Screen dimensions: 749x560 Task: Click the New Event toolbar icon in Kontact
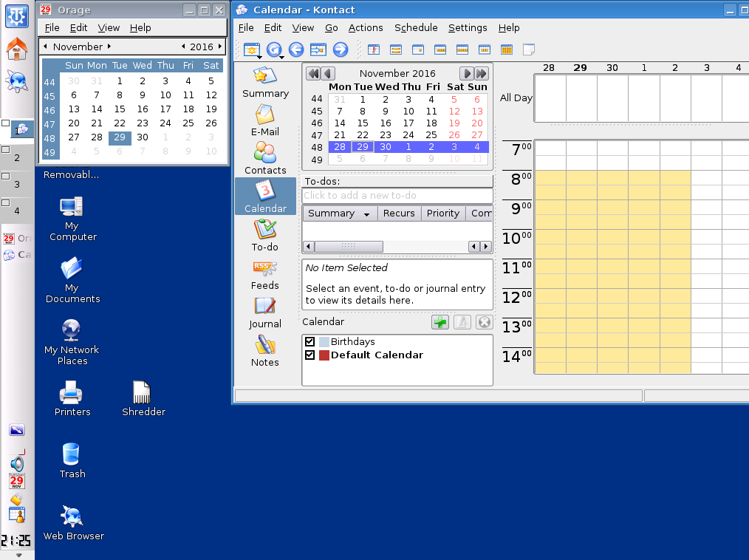[x=251, y=49]
